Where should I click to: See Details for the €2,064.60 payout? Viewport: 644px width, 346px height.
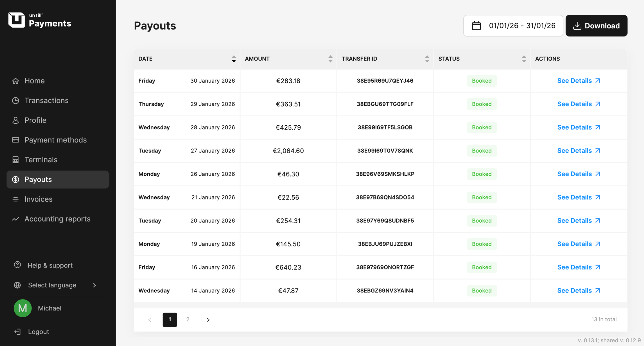(x=579, y=151)
